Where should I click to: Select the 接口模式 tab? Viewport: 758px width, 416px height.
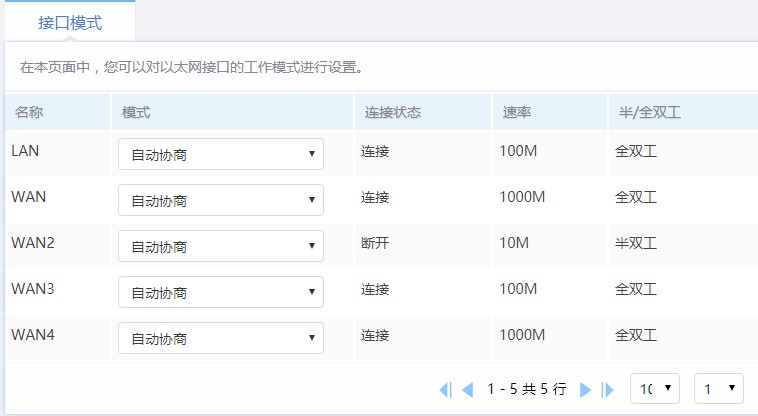pos(70,21)
